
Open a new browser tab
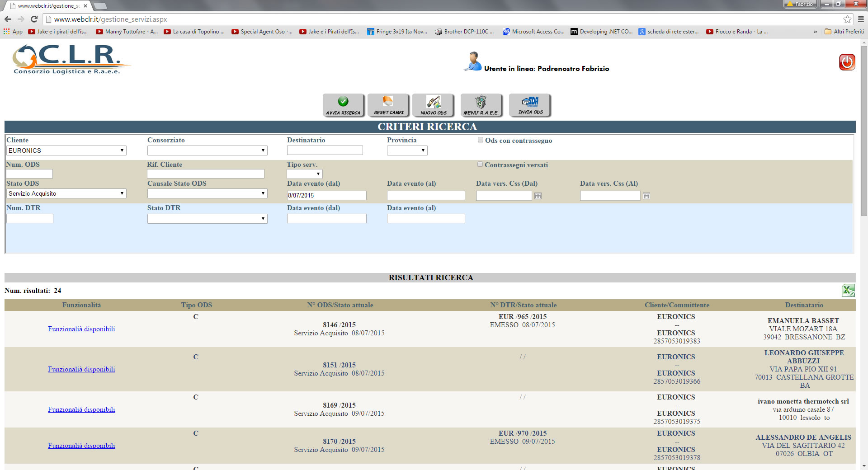tap(100, 6)
